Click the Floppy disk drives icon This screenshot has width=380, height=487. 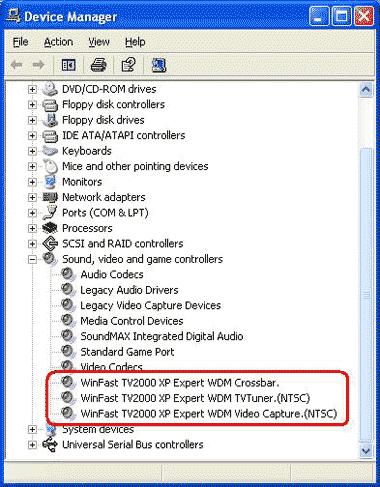[x=51, y=120]
